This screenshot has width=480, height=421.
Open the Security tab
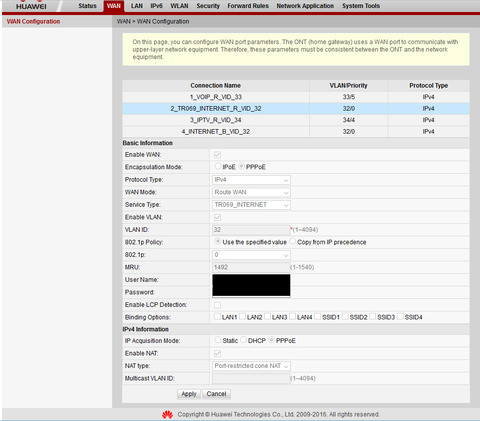[208, 6]
